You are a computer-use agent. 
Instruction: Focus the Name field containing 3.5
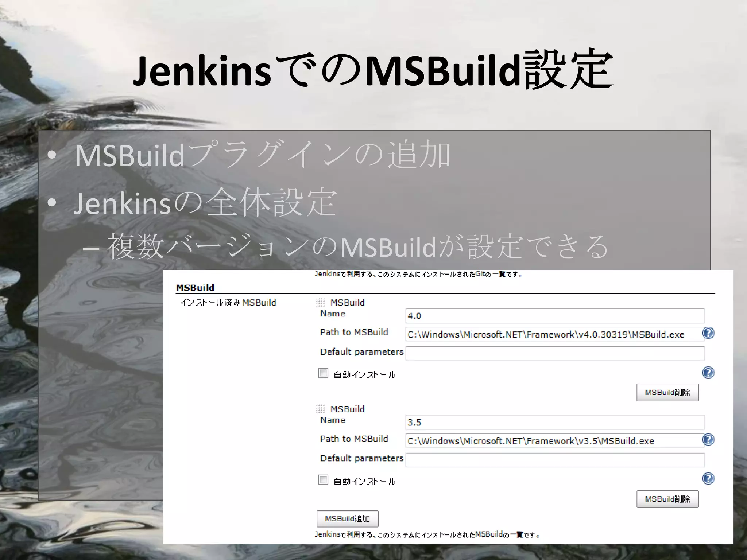pos(555,422)
